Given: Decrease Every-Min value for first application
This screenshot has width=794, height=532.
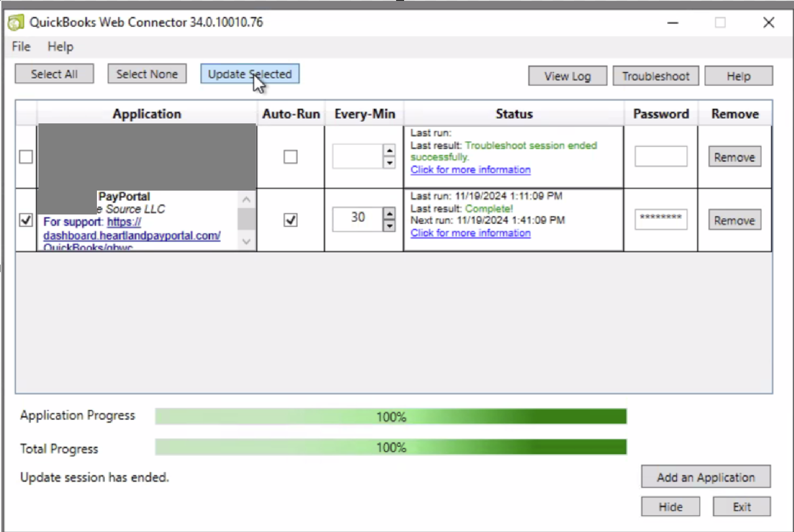Looking at the screenshot, I should point(389,163).
